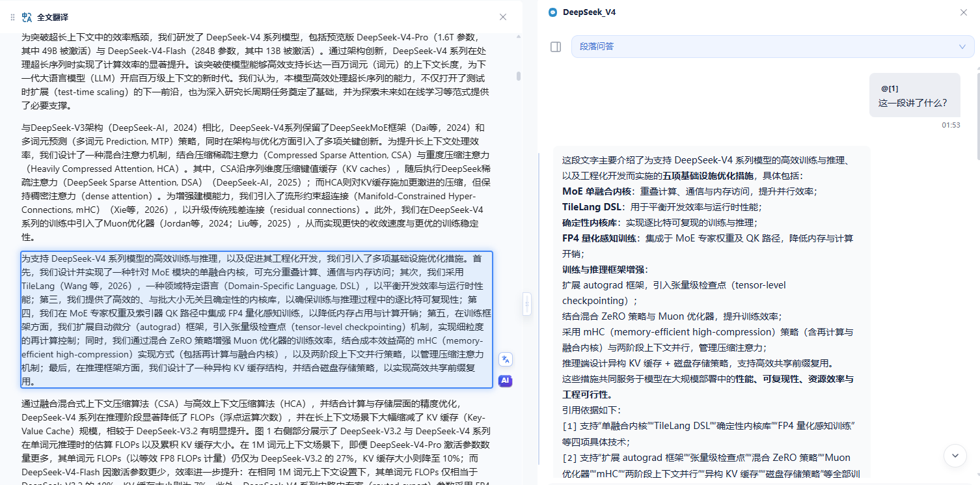Click the translate icon next to 全文翻译
Image resolution: width=980 pixels, height=485 pixels.
click(27, 17)
